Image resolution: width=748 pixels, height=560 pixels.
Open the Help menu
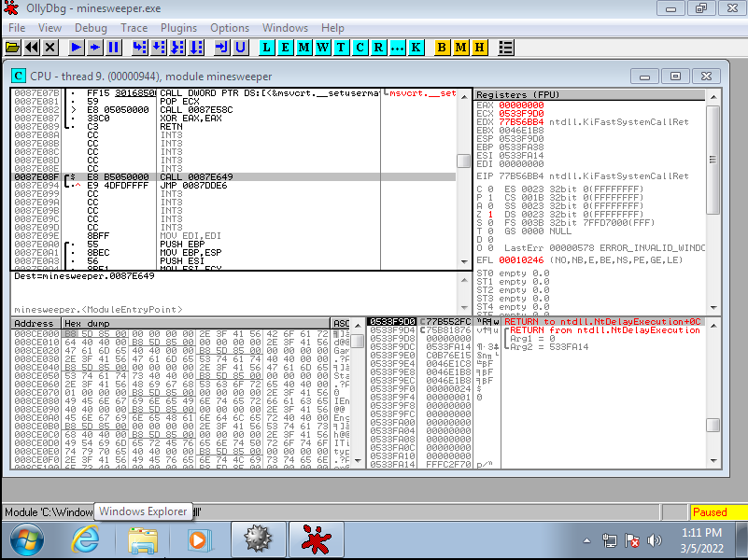[x=332, y=28]
